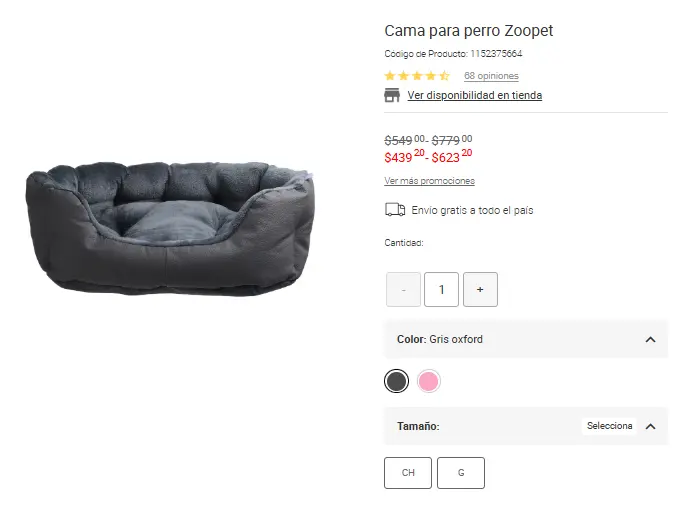Image resolution: width=686 pixels, height=512 pixels.
Task: Choose size G
Action: (x=461, y=473)
